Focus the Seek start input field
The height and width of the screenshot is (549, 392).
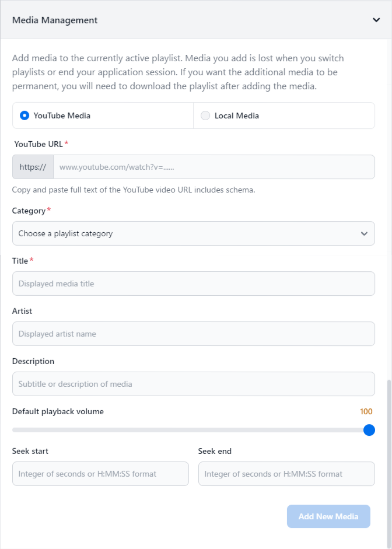click(x=100, y=474)
